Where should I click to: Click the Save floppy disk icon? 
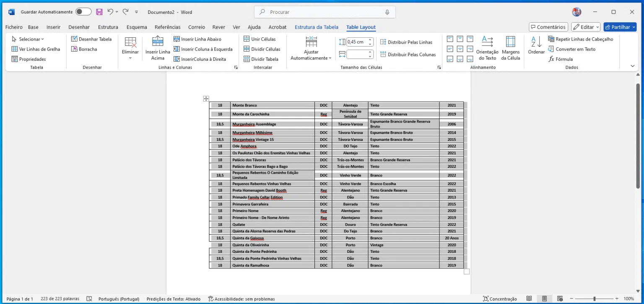coord(99,12)
